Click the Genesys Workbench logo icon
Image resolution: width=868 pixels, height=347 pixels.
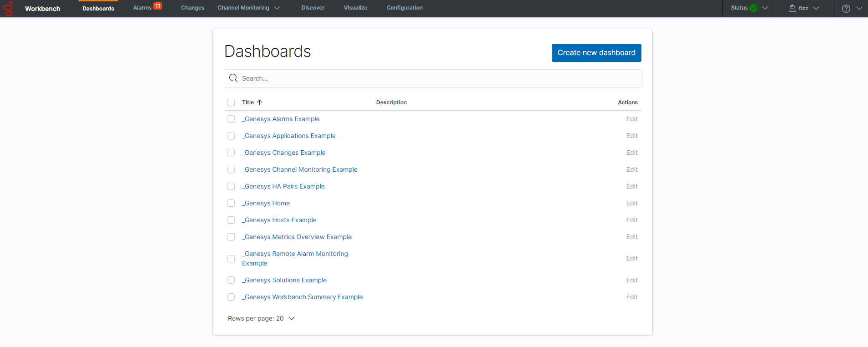[8, 9]
